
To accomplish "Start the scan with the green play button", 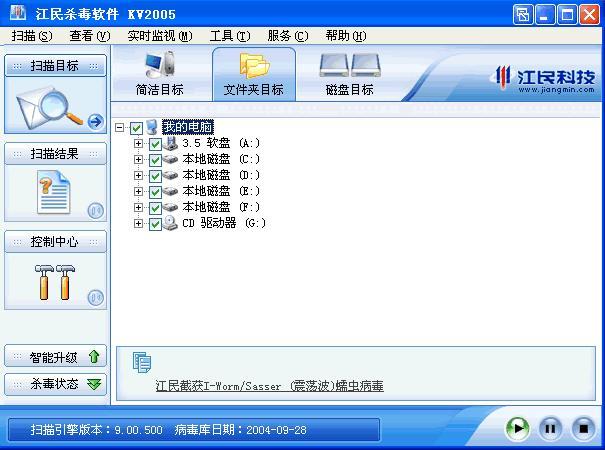I will coord(517,428).
